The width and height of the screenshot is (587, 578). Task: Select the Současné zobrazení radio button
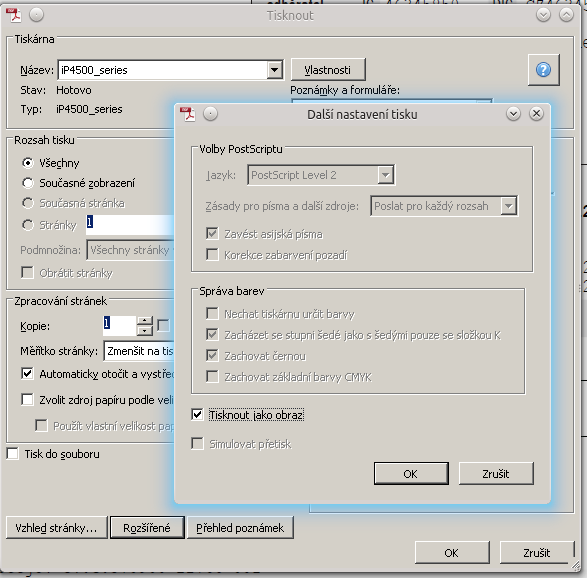(27, 183)
